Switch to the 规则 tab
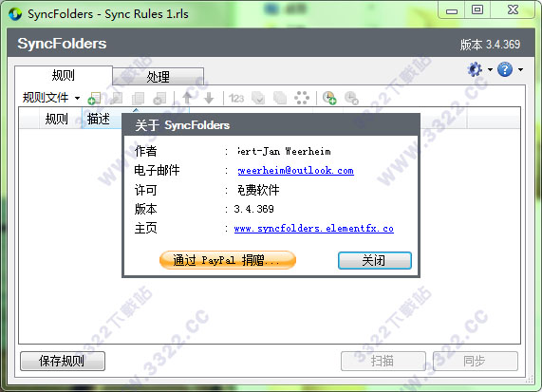This screenshot has height=392, width=542. coord(64,75)
